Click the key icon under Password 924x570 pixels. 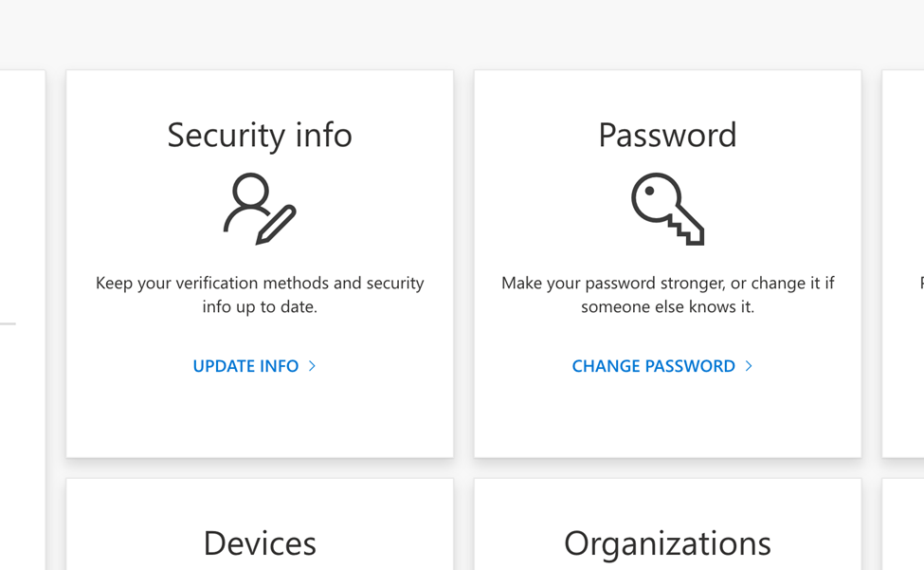[x=667, y=209]
